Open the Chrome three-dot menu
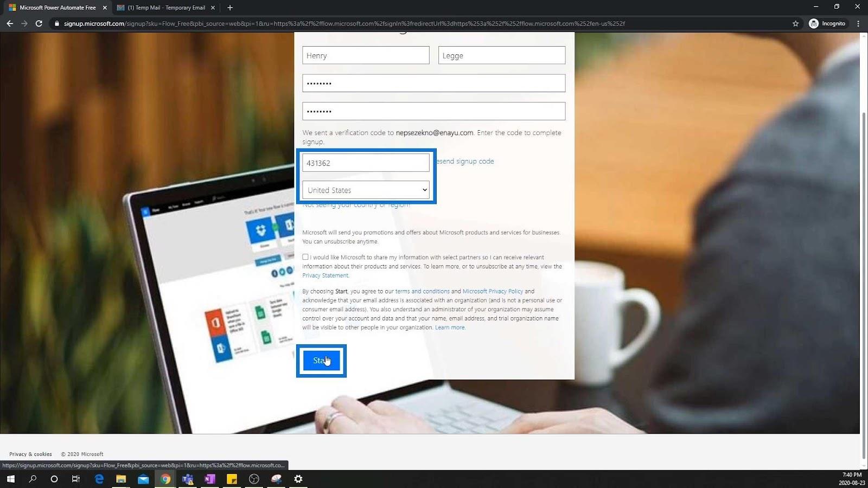This screenshot has width=868, height=488. coord(858,23)
